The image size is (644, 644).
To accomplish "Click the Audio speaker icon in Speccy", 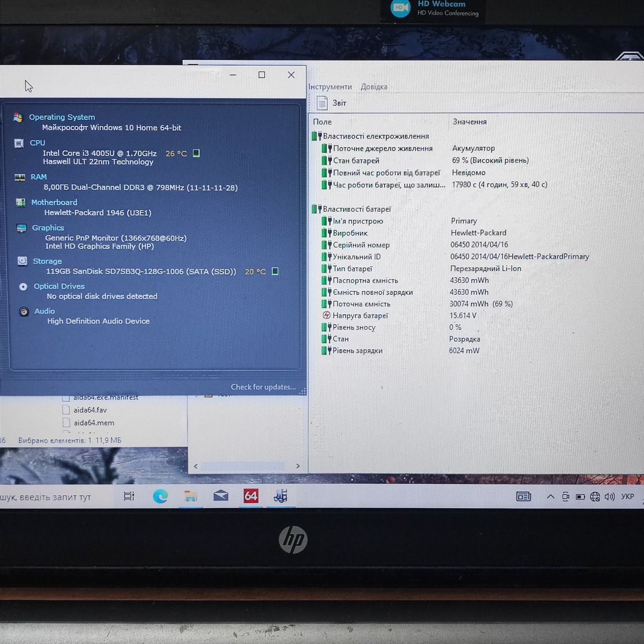I will 24,312.
